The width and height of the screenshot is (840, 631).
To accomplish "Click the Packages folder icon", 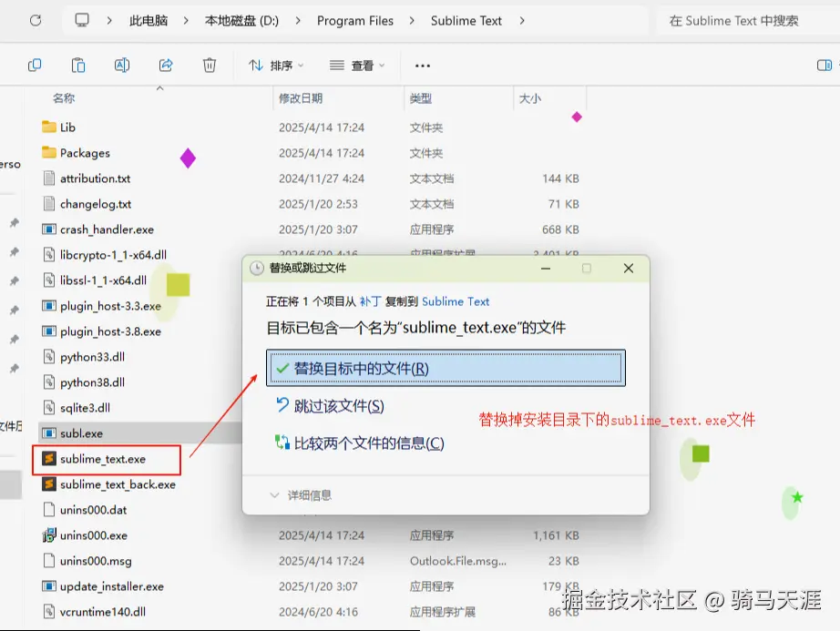I will [49, 153].
